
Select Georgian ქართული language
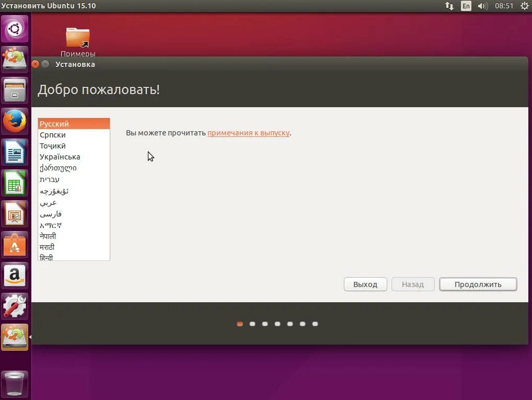click(74, 168)
